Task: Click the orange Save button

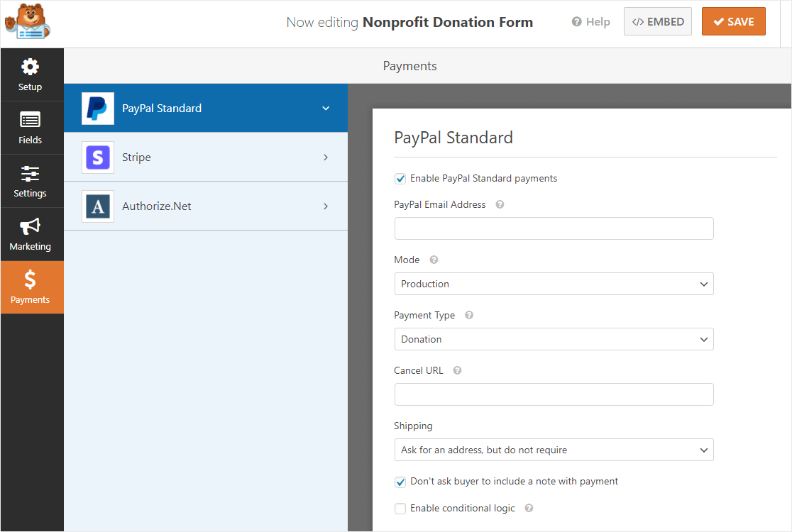Action: [733, 22]
